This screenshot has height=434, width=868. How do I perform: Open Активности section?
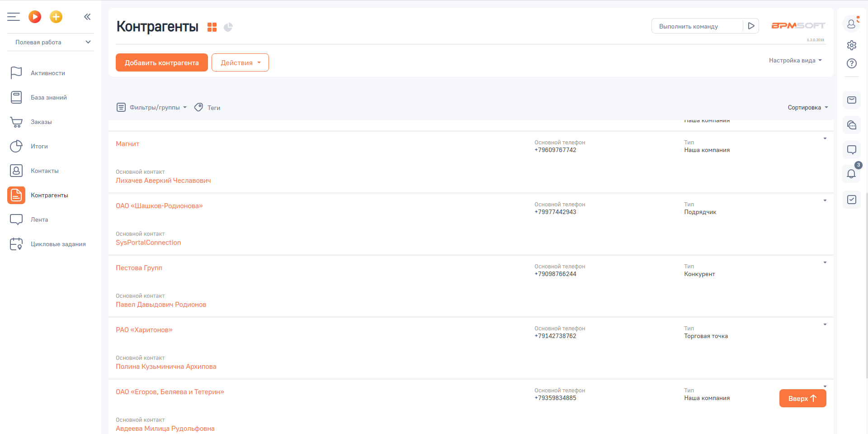(x=48, y=73)
